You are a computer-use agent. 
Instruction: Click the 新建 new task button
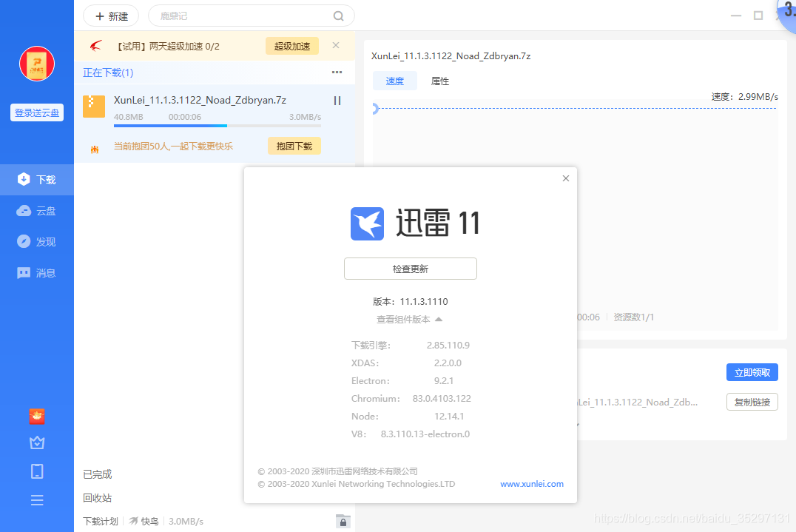coord(112,16)
